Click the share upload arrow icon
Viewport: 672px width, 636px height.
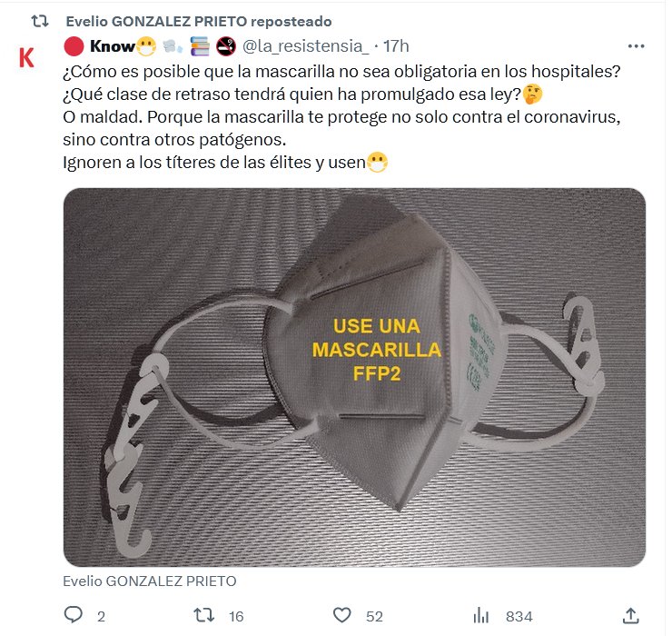[x=630, y=615]
